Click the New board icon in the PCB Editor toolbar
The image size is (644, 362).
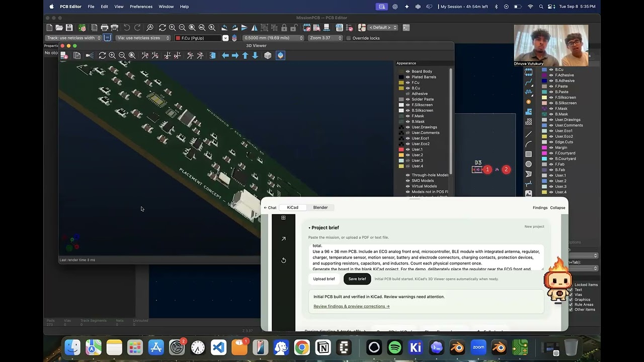point(49,28)
